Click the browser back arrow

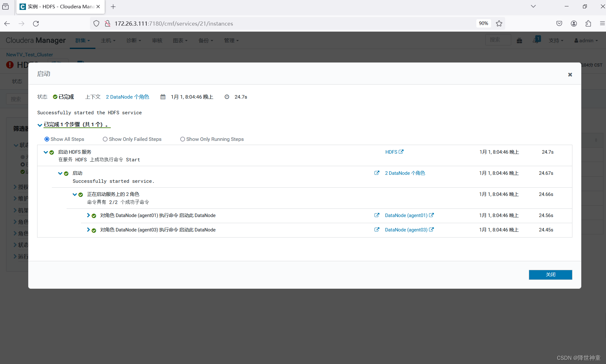pyautogui.click(x=7, y=24)
